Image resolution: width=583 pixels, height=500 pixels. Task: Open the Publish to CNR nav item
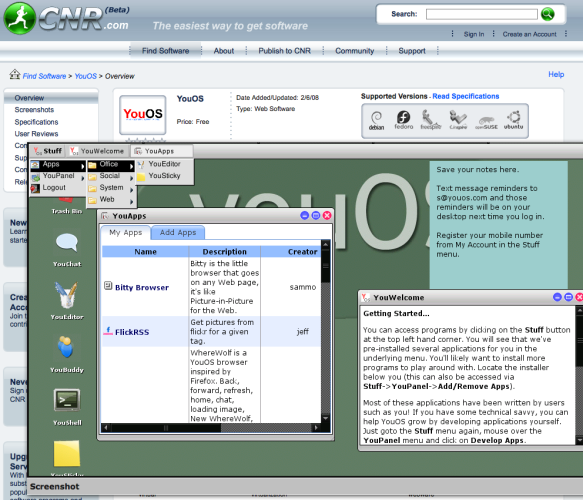(x=284, y=51)
